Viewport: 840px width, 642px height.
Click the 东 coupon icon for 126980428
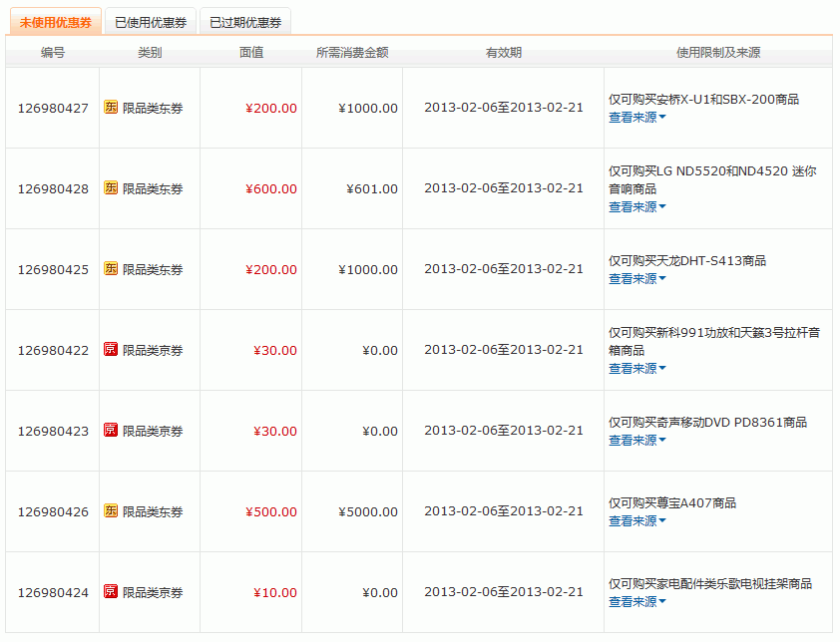point(111,188)
